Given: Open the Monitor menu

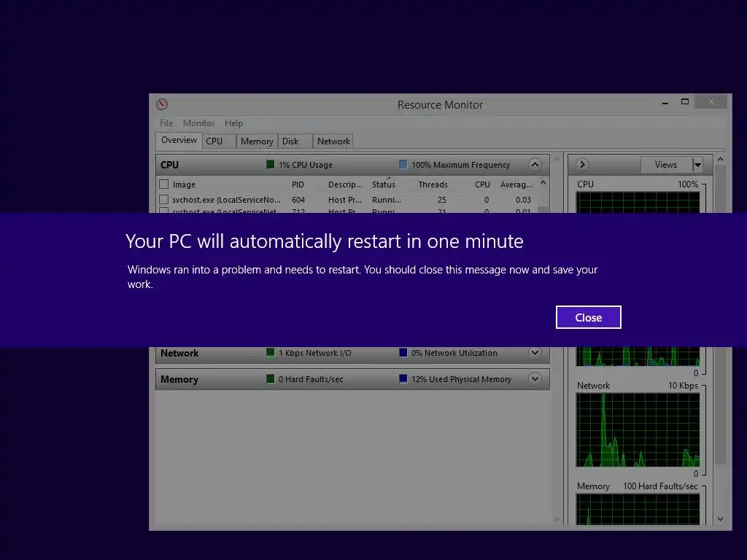Looking at the screenshot, I should pos(198,122).
